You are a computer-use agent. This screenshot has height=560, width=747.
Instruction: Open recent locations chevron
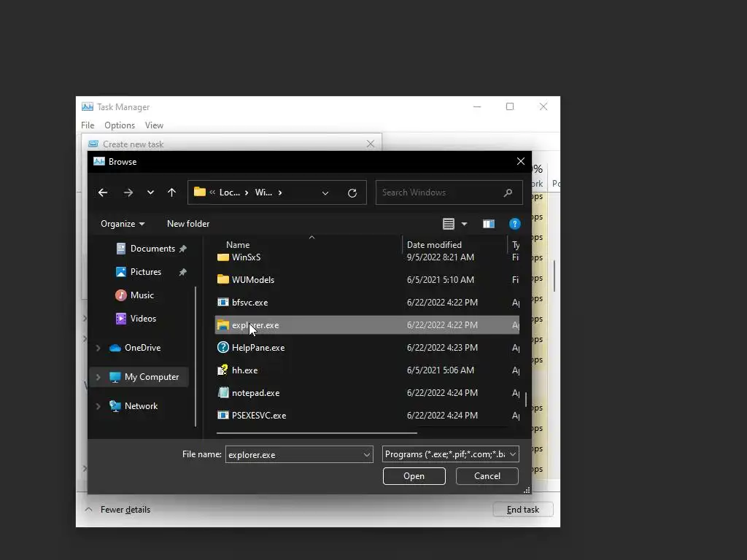coord(150,192)
